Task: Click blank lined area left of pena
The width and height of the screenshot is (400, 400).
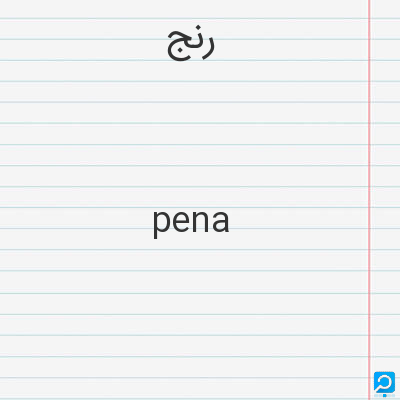Action: coord(76,221)
